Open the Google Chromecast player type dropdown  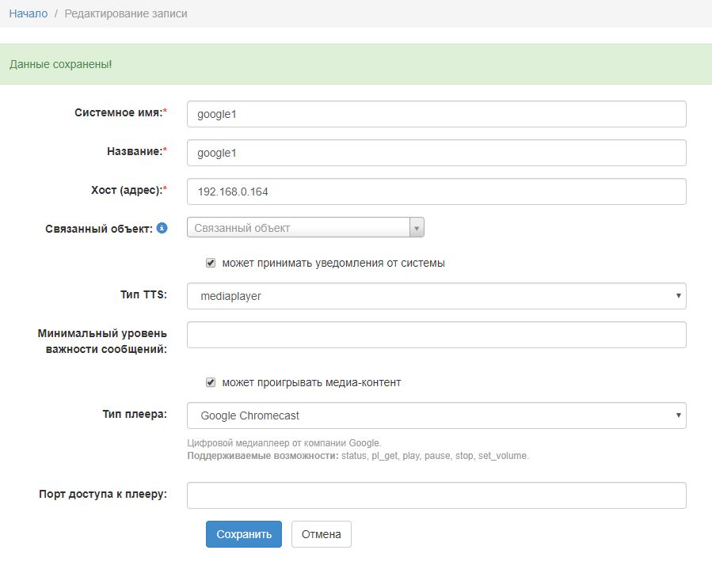[x=436, y=415]
